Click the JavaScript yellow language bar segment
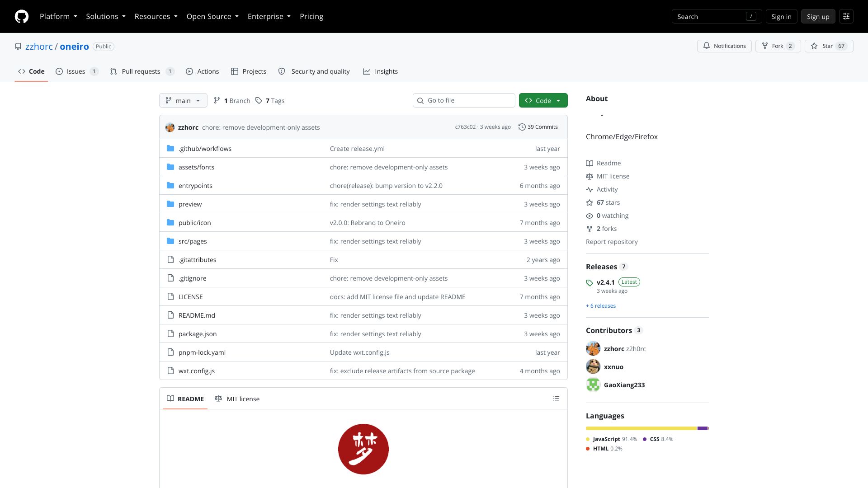Screen dimensions: 868x488 coord(642,428)
